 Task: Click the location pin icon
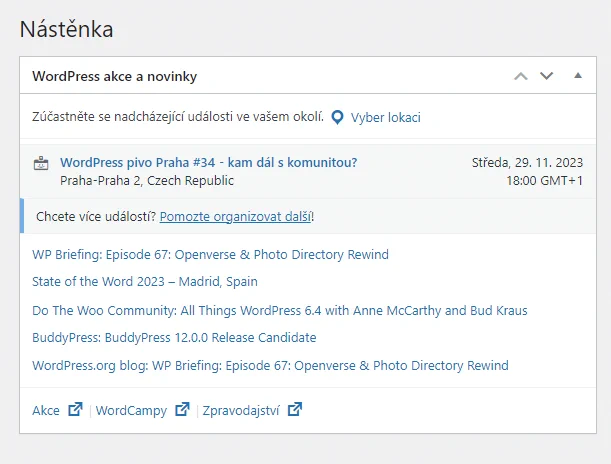pos(337,117)
